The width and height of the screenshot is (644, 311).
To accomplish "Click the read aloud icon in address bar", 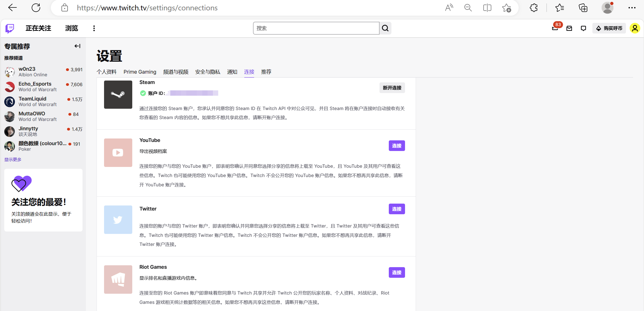I will click(x=449, y=8).
